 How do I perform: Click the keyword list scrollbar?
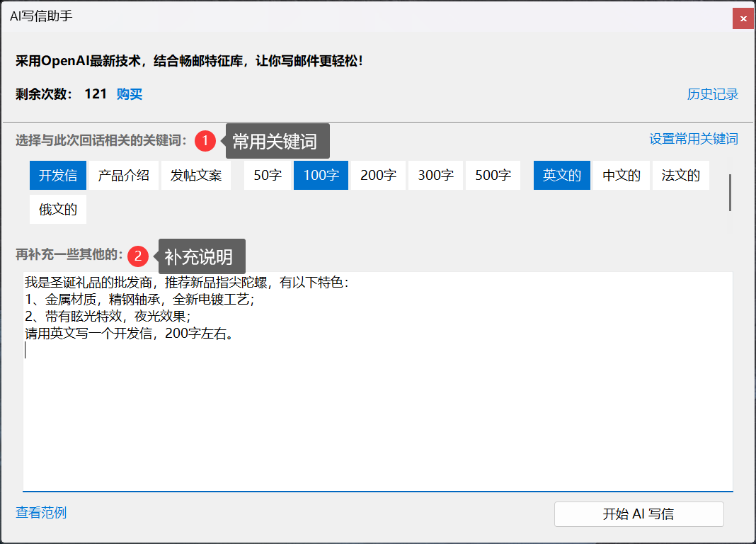tap(730, 193)
